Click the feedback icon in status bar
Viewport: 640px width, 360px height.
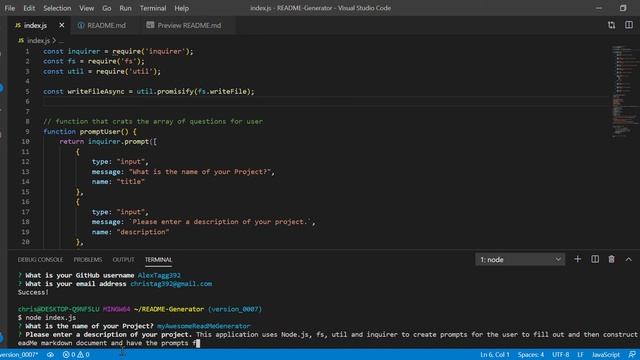(632, 355)
